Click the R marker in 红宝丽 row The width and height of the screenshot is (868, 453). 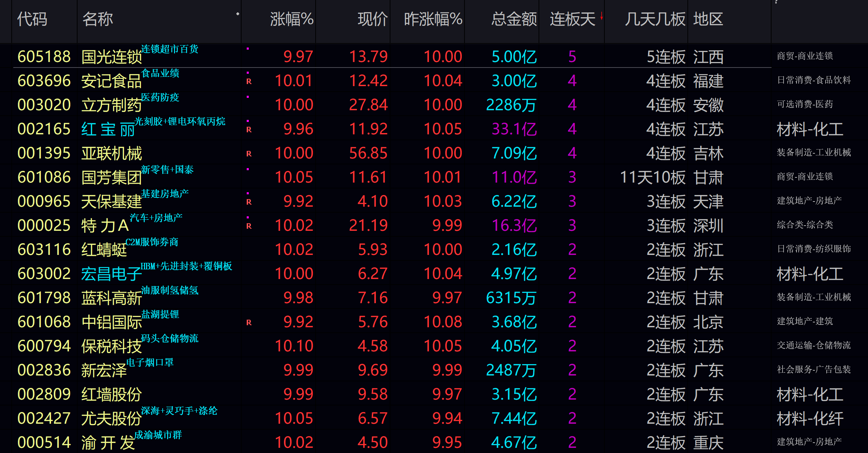pos(249,130)
